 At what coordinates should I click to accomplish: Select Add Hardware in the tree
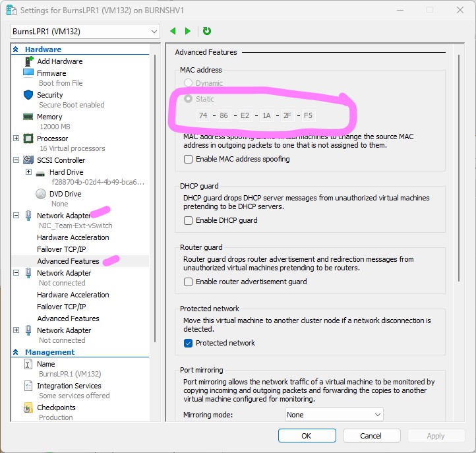pyautogui.click(x=60, y=61)
